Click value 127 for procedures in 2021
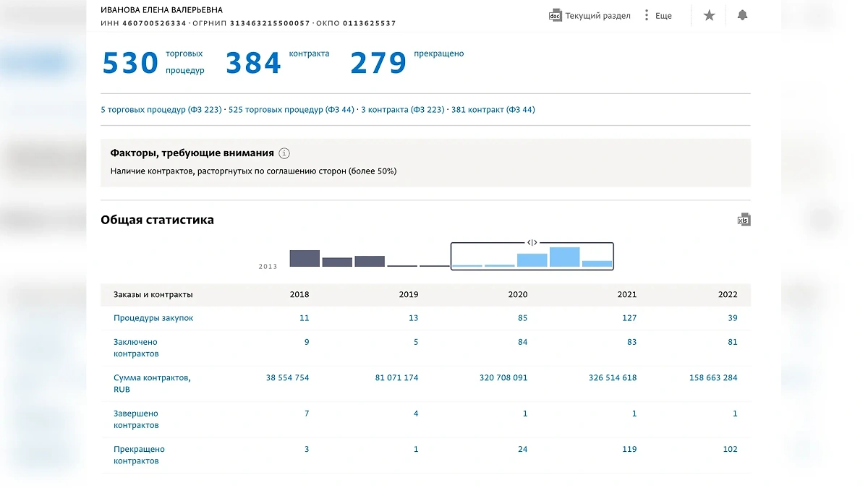Screen dimensions: 868x488 (x=629, y=318)
